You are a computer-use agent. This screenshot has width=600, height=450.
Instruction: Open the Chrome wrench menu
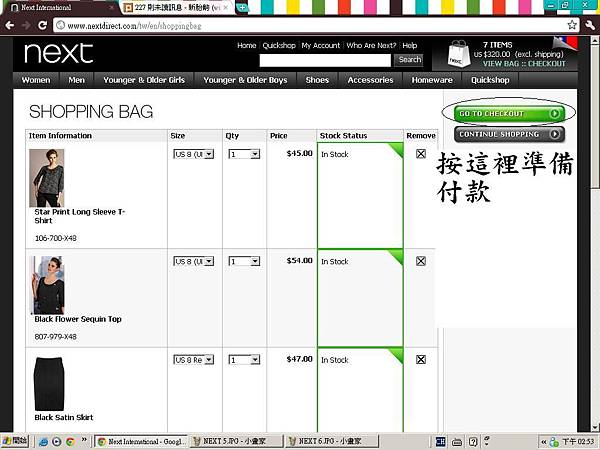(590, 25)
